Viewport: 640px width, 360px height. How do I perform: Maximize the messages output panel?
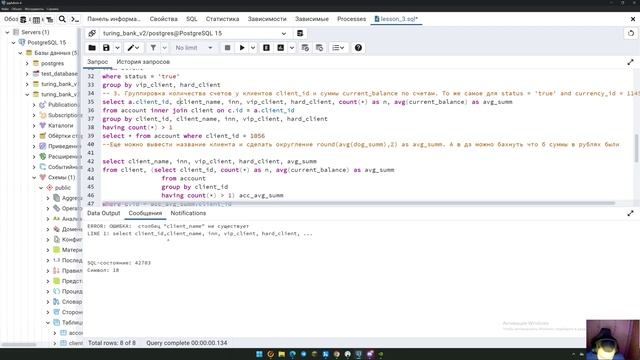(x=631, y=213)
